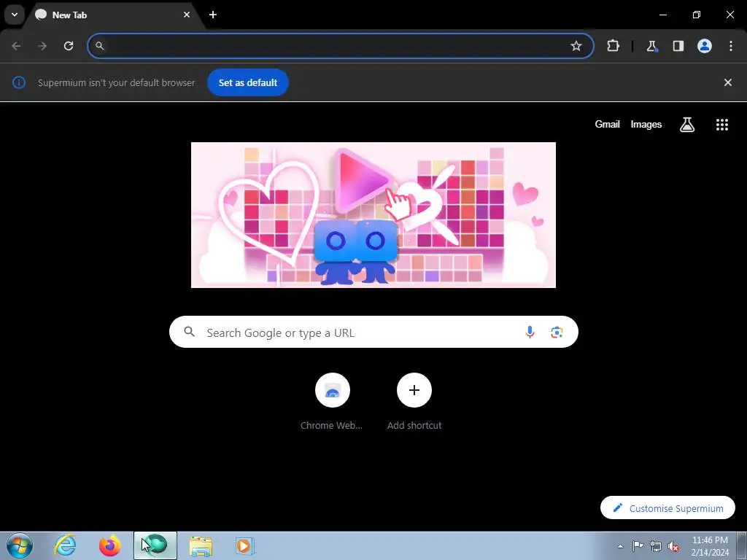Click the Supermium taskbar button

[x=155, y=545]
